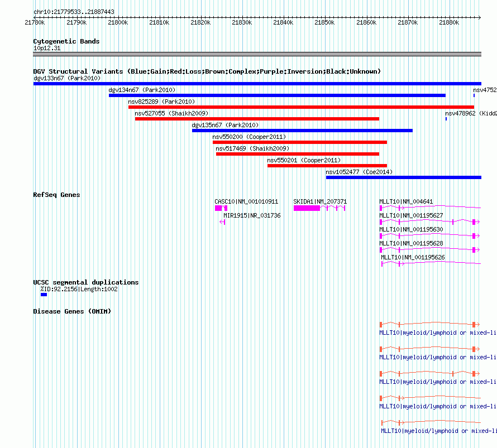The image size is (497, 448).
Task: Select the CASC10|NM_001010911 gene label
Action: pos(246,201)
